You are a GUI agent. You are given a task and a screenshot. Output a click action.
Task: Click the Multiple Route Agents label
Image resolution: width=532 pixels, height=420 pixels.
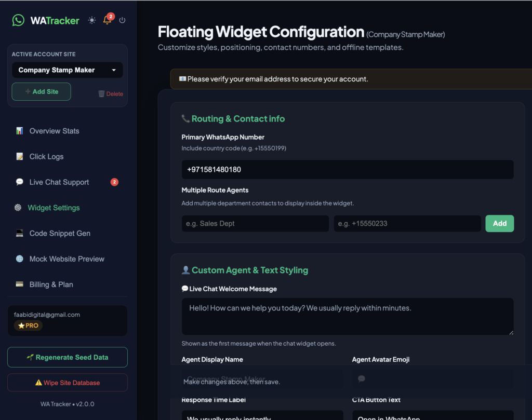click(215, 190)
